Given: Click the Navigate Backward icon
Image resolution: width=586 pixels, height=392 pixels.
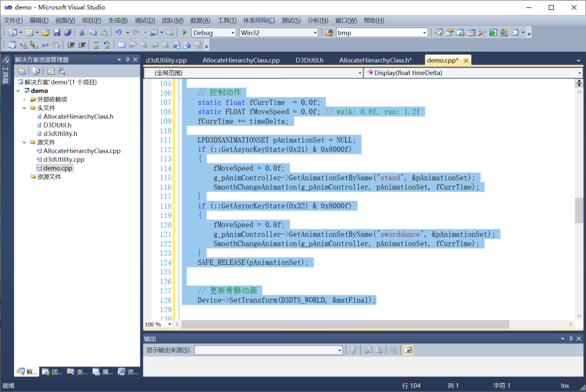Looking at the screenshot, I should [154, 33].
